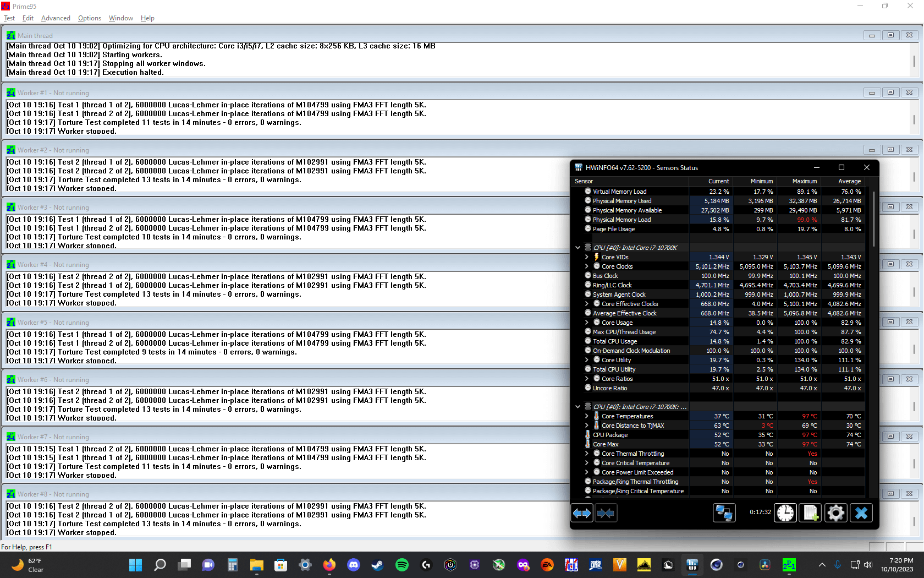Click the chip icon of CPU [#0] Intel Core i7-10700K

pos(588,248)
